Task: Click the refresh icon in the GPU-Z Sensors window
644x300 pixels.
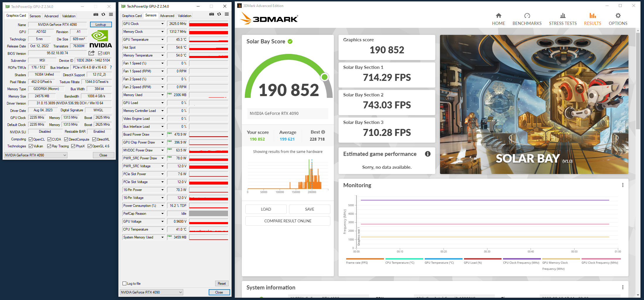Action: pos(219,14)
